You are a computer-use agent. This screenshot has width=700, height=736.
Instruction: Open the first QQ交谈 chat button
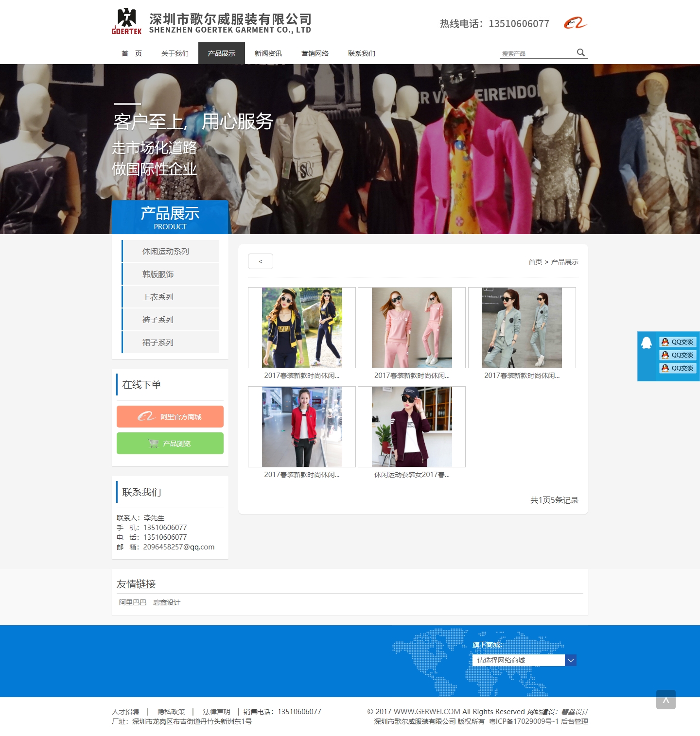pos(678,342)
